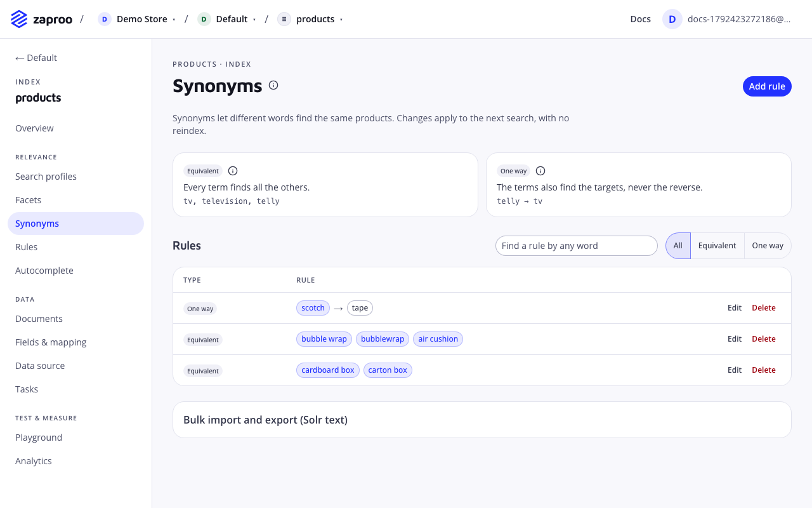The image size is (812, 508).
Task: Open Fields & mapping page
Action: tap(75, 342)
